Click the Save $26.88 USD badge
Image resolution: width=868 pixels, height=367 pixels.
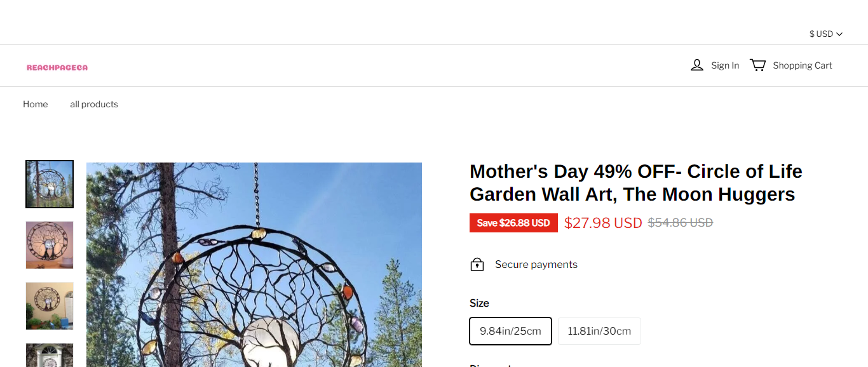tap(513, 223)
